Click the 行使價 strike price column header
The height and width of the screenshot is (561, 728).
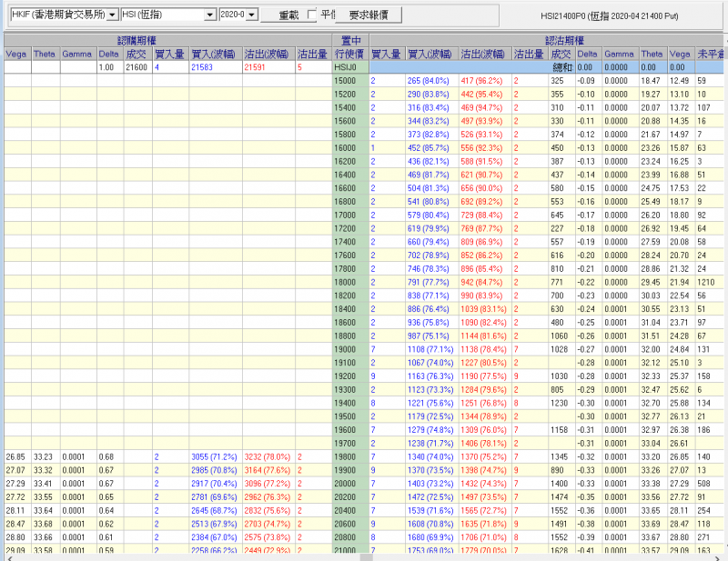350,55
